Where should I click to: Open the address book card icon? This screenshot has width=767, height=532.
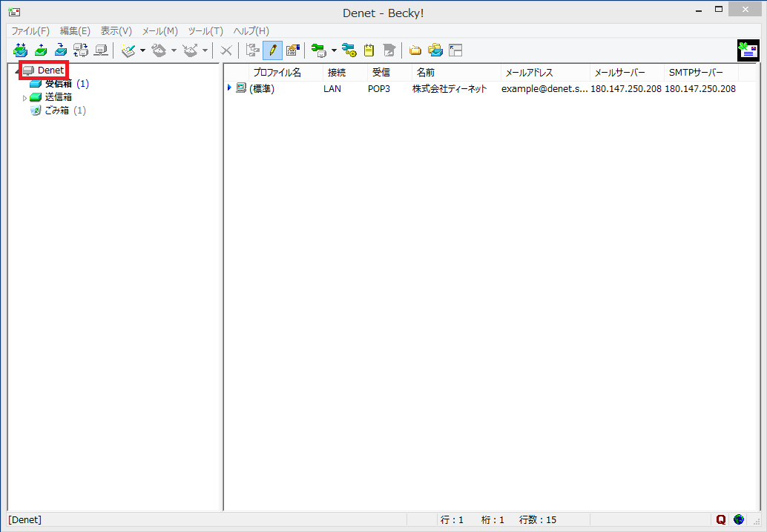click(292, 50)
